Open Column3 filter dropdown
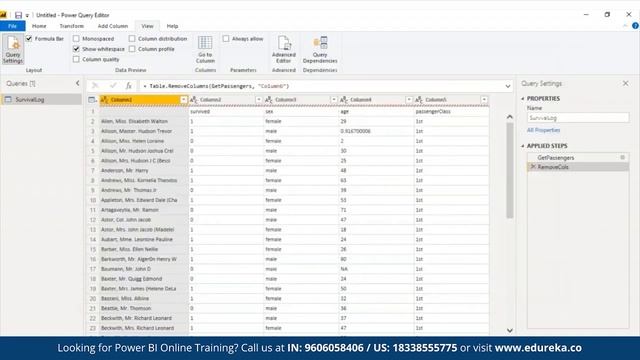640x360 pixels. point(334,100)
